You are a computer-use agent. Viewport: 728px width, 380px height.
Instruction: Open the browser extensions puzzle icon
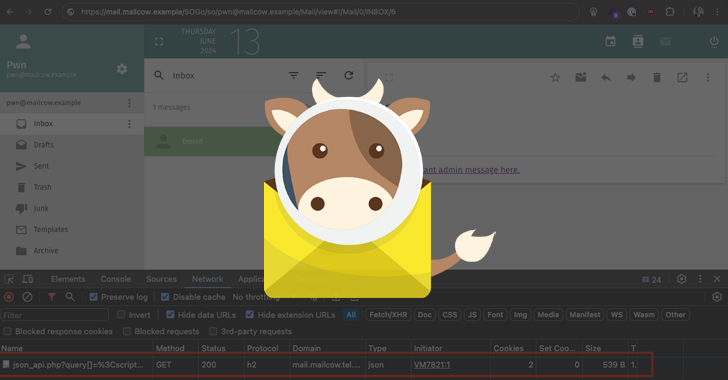[670, 12]
